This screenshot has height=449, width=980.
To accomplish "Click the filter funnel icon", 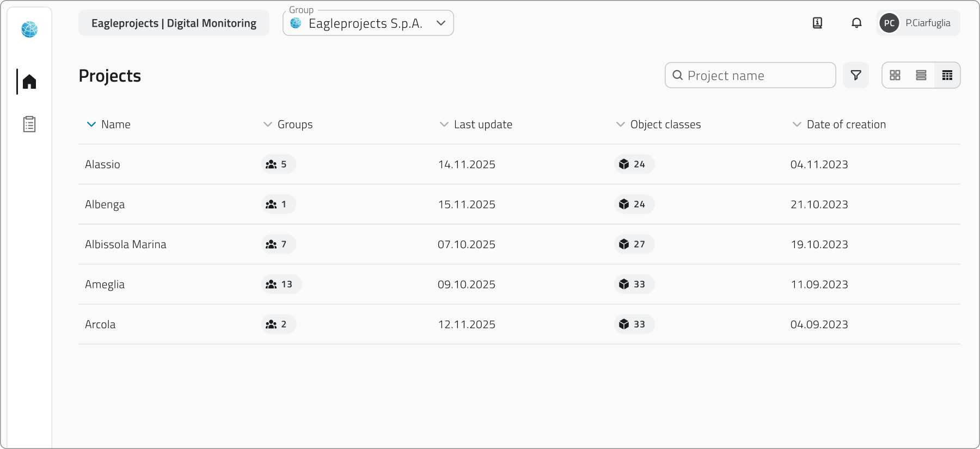I will (856, 75).
